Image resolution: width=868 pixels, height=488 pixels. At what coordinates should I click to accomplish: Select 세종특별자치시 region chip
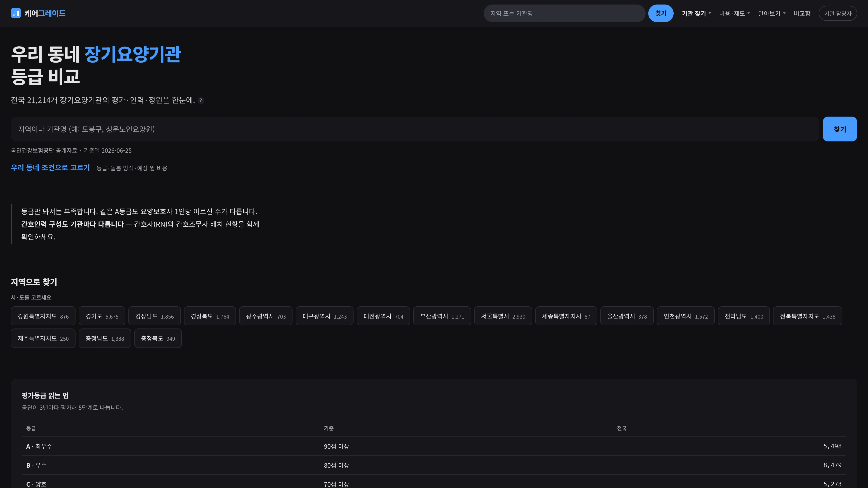tap(566, 316)
